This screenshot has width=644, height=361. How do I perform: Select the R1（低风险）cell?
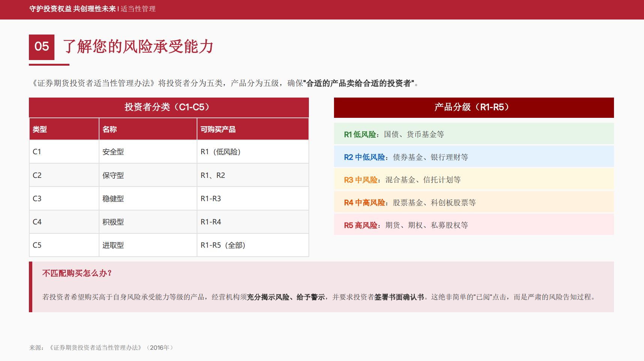[x=253, y=152]
